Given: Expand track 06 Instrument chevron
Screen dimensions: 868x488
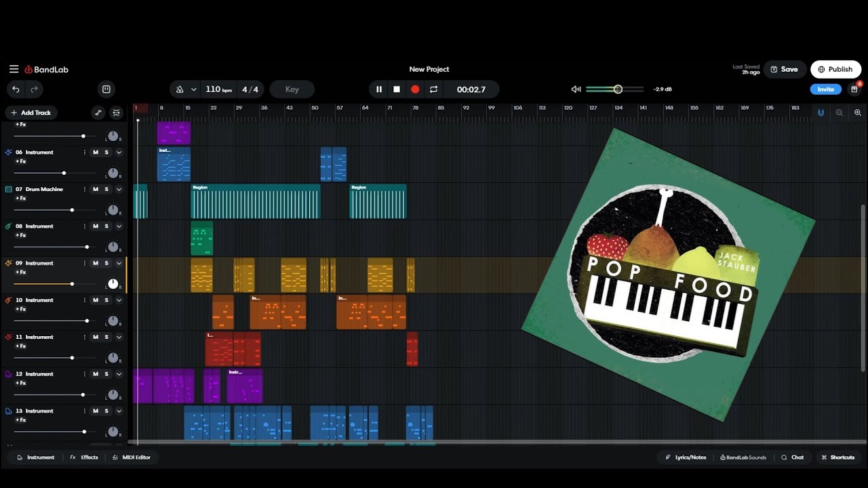Looking at the screenshot, I should coord(119,152).
